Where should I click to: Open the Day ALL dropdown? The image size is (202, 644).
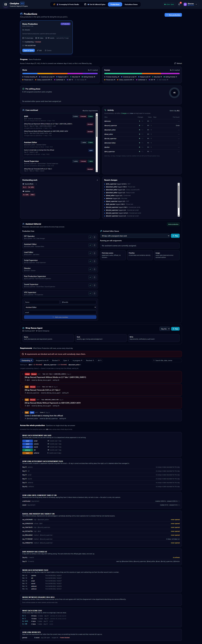coord(165,329)
